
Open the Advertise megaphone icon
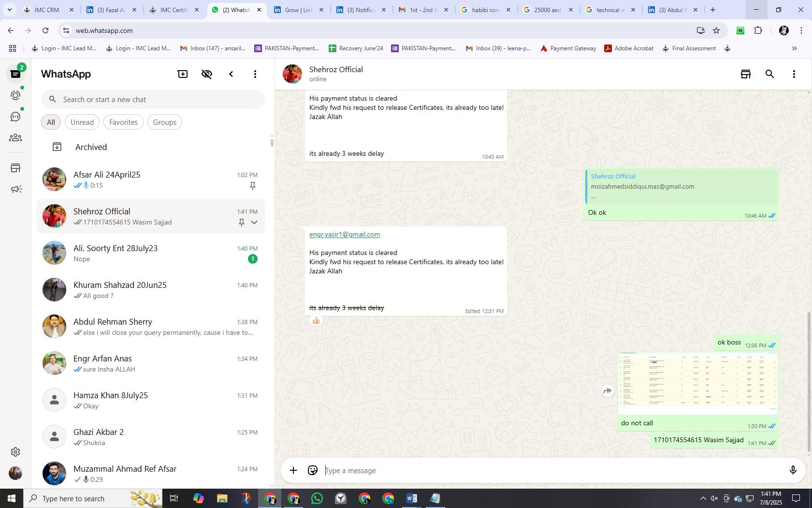coord(16,189)
